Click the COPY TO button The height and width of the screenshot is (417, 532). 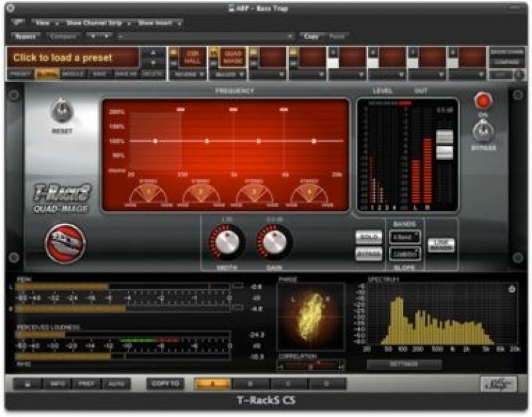point(165,384)
